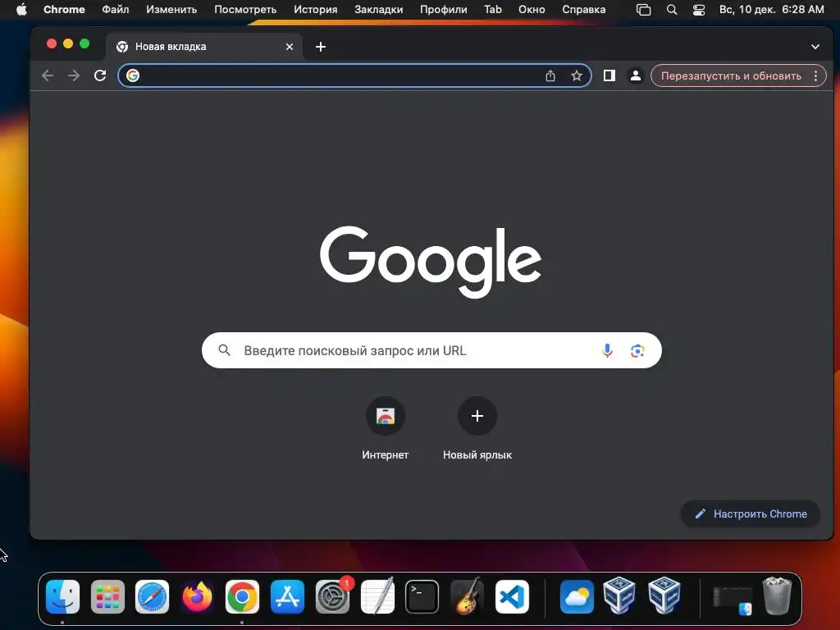
Task: Select the Новая вкладка tab
Action: pos(204,47)
